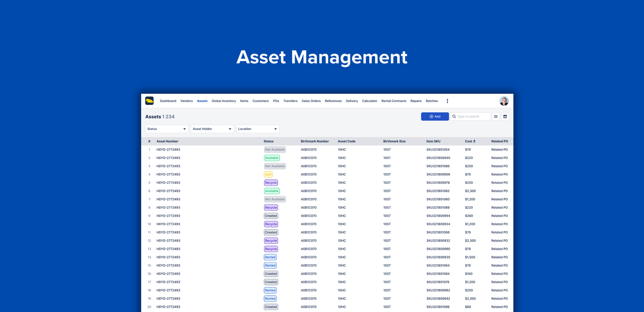Click the Birthmark Number column header
Viewport: 644px width, 312px height.
click(315, 141)
